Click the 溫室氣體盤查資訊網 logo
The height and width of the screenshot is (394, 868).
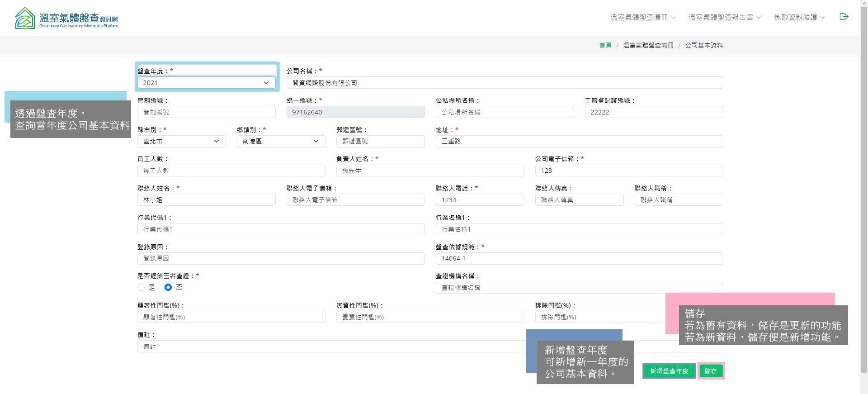tap(66, 18)
